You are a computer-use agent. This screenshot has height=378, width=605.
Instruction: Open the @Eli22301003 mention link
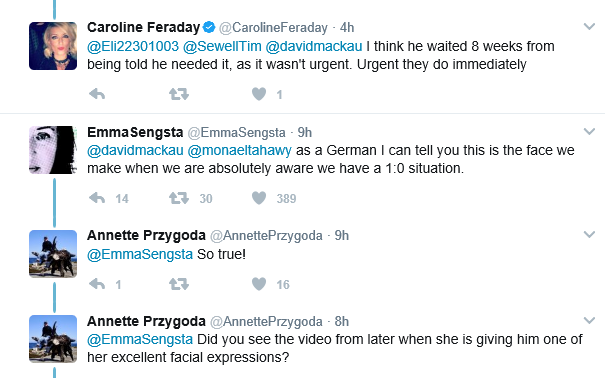tap(133, 46)
